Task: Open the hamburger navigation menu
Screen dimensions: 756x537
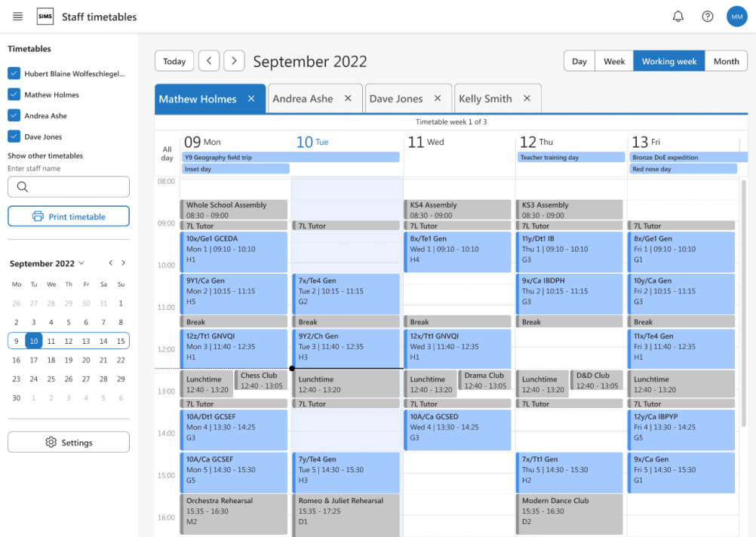Action: (x=18, y=17)
